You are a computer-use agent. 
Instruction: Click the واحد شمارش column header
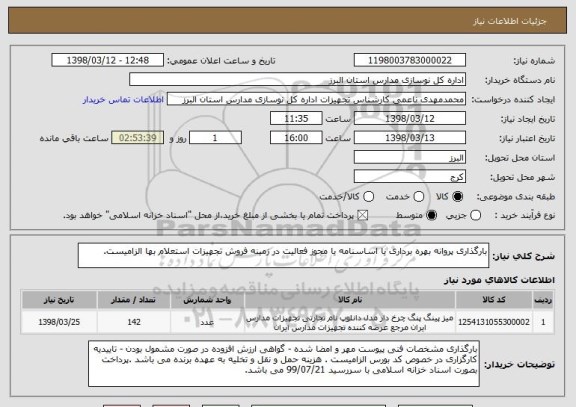pyautogui.click(x=207, y=300)
